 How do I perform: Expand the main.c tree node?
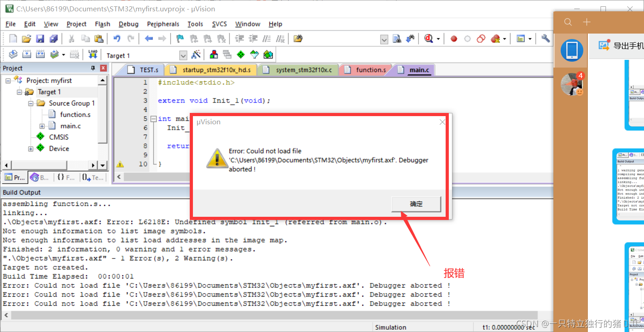click(42, 126)
